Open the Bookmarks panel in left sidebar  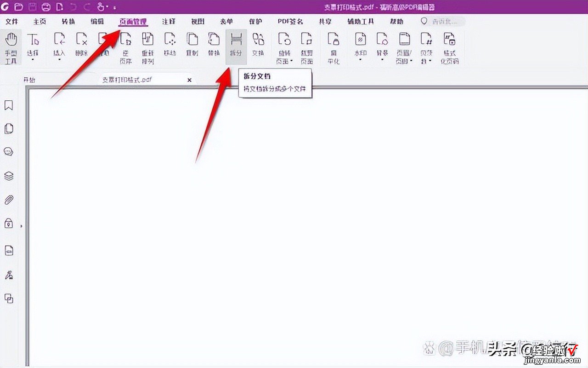click(8, 105)
